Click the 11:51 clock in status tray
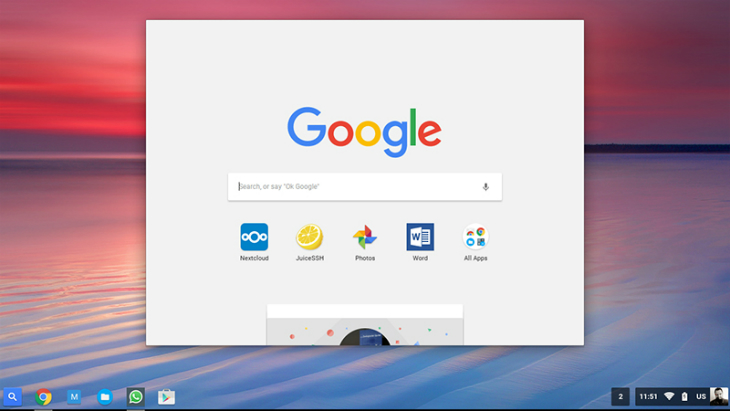 648,397
